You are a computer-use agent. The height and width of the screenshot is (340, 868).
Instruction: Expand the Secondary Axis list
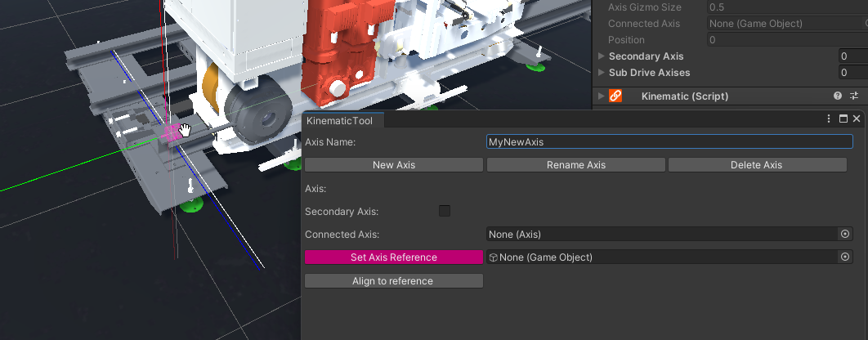[x=602, y=56]
